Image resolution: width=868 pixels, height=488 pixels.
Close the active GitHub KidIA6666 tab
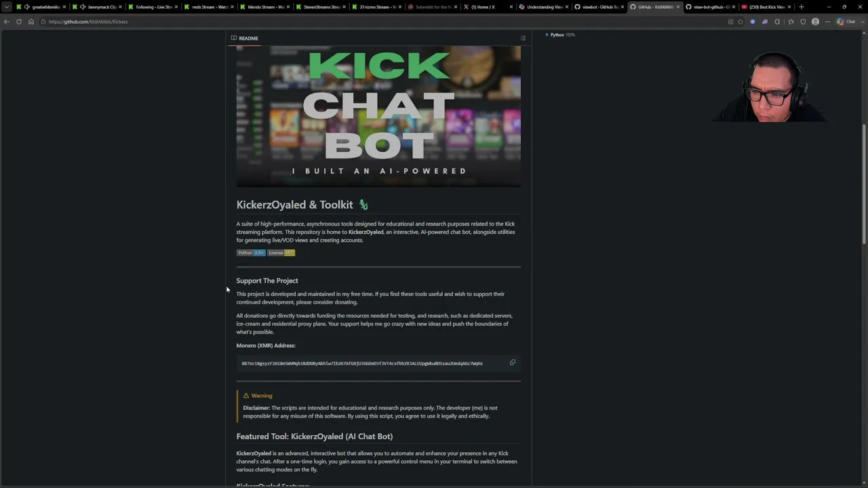[677, 7]
